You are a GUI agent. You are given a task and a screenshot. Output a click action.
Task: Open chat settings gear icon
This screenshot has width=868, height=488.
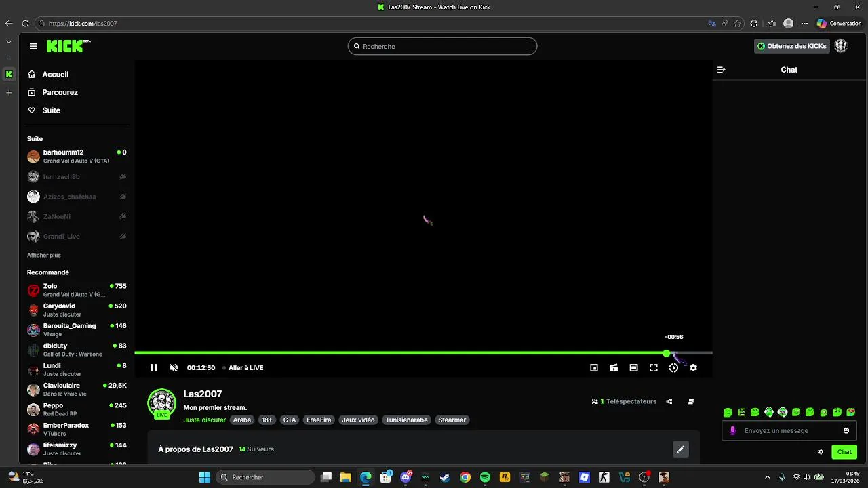[821, 452]
